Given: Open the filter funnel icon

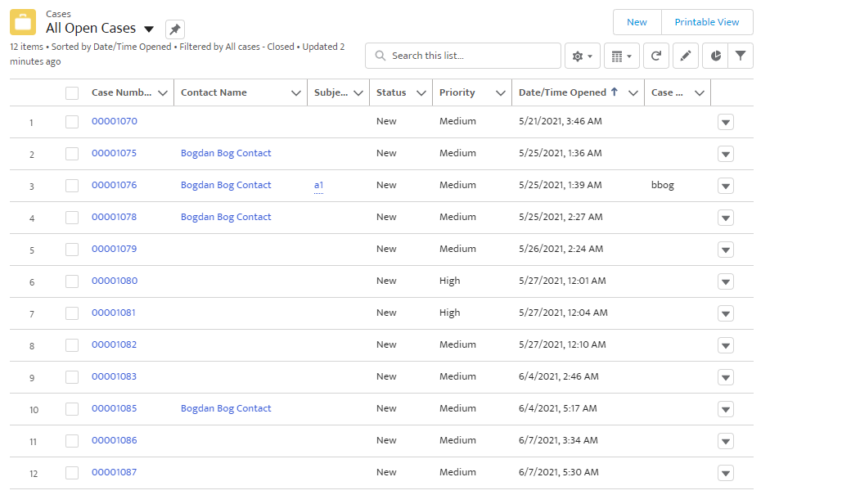Looking at the screenshot, I should (x=741, y=56).
